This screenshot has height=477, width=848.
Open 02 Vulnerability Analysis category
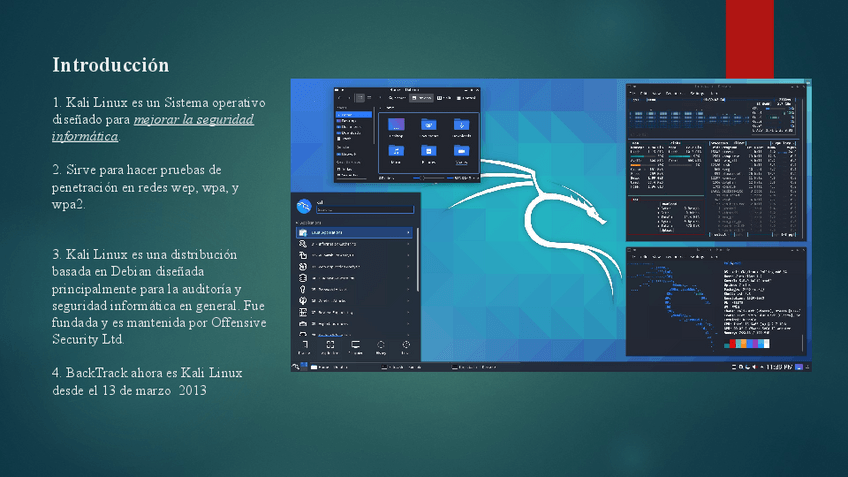[x=354, y=255]
